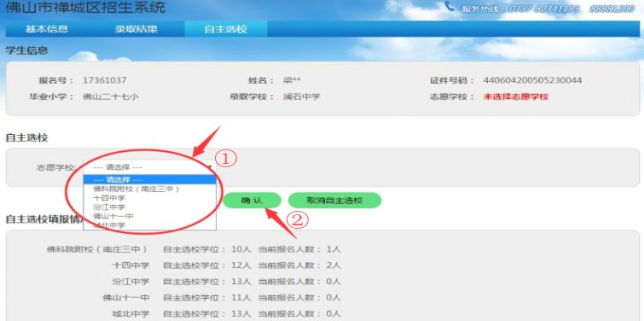The height and width of the screenshot is (321, 644).
Task: Choose the '--- 请选择 ---' highlighted option
Action: click(149, 179)
